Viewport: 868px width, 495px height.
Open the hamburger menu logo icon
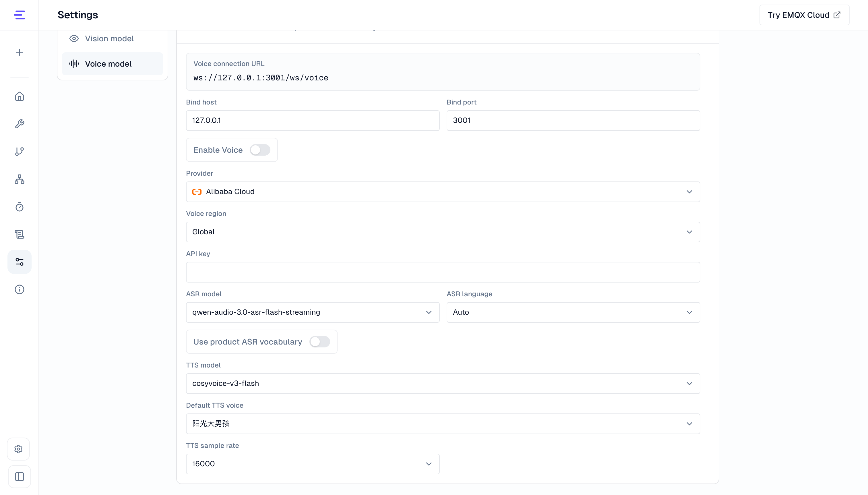click(19, 15)
